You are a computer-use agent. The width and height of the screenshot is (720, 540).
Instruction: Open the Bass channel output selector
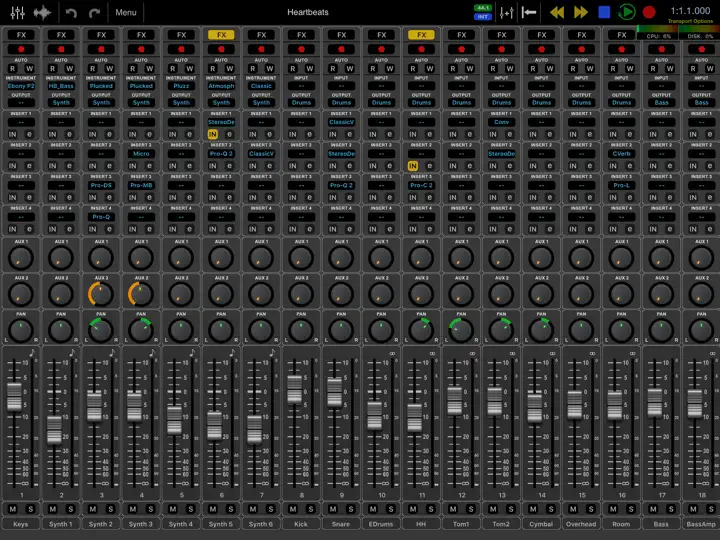click(661, 103)
